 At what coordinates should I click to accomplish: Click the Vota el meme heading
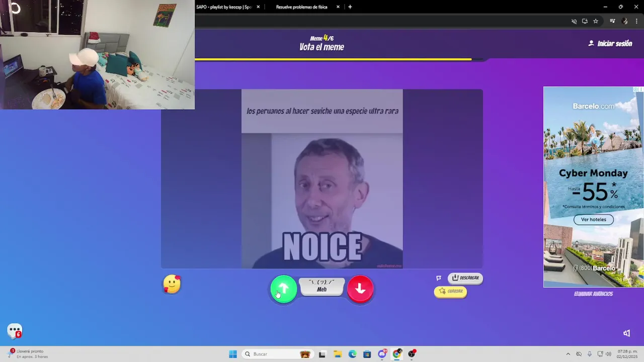[x=322, y=47]
